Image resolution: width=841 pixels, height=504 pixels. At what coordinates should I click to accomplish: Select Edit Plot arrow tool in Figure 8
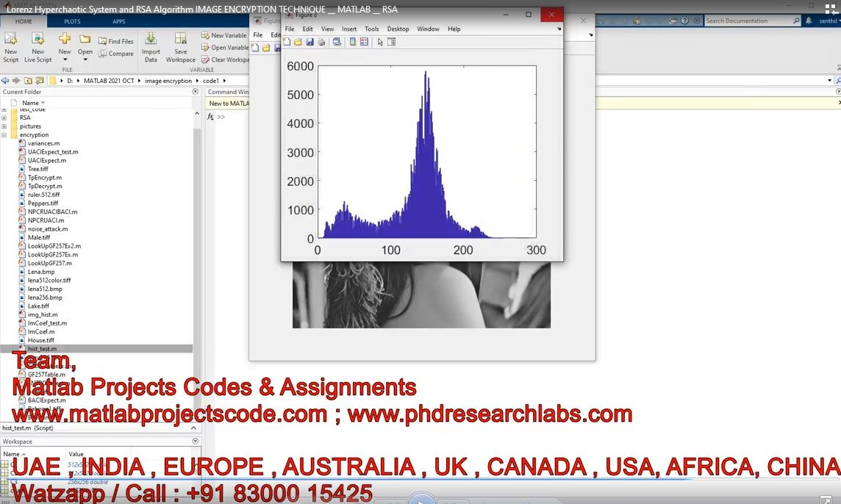pos(380,42)
